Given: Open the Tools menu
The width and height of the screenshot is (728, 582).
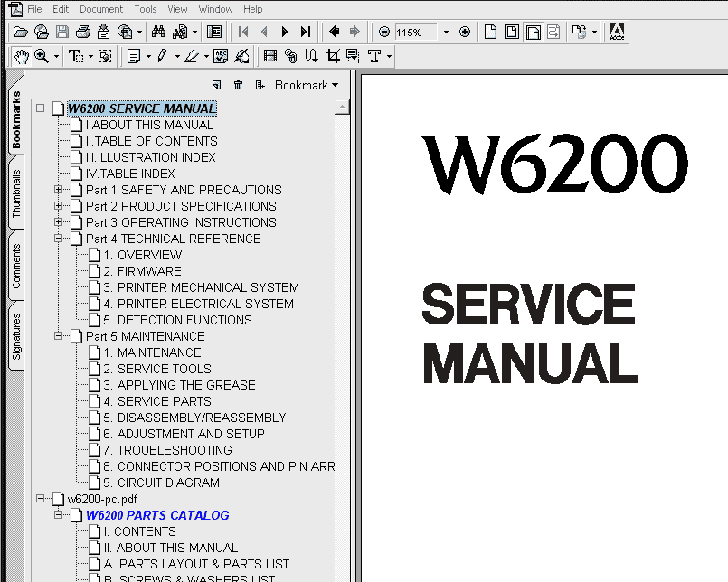Looking at the screenshot, I should pos(146,9).
